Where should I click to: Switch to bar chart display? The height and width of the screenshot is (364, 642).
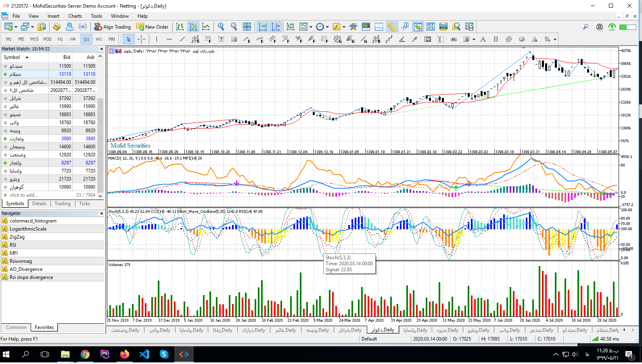coord(180,27)
